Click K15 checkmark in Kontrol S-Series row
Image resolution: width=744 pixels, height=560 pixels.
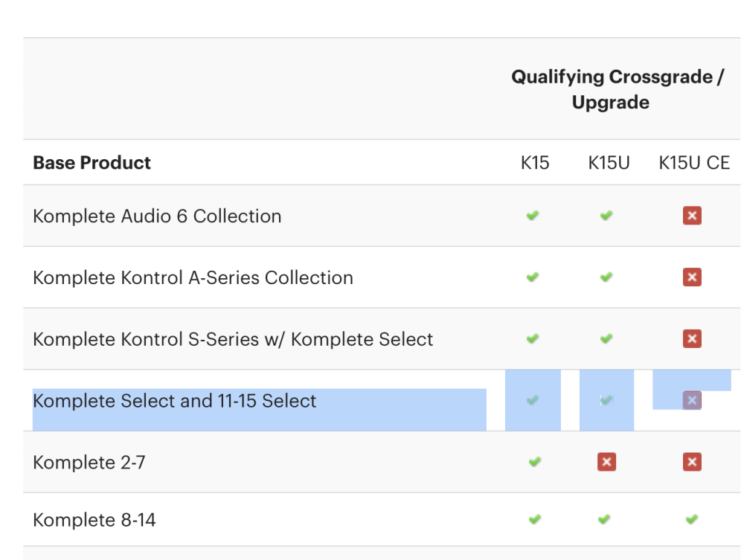click(533, 339)
